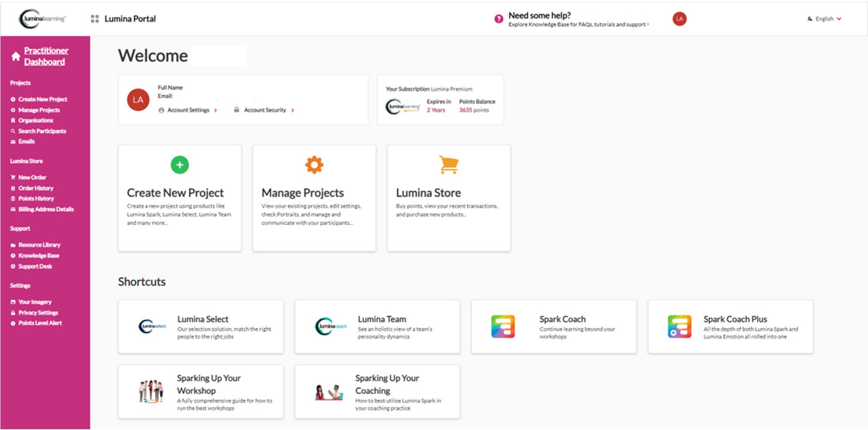Image resolution: width=868 pixels, height=430 pixels.
Task: Open the Manage Projects card heading
Action: click(x=303, y=193)
